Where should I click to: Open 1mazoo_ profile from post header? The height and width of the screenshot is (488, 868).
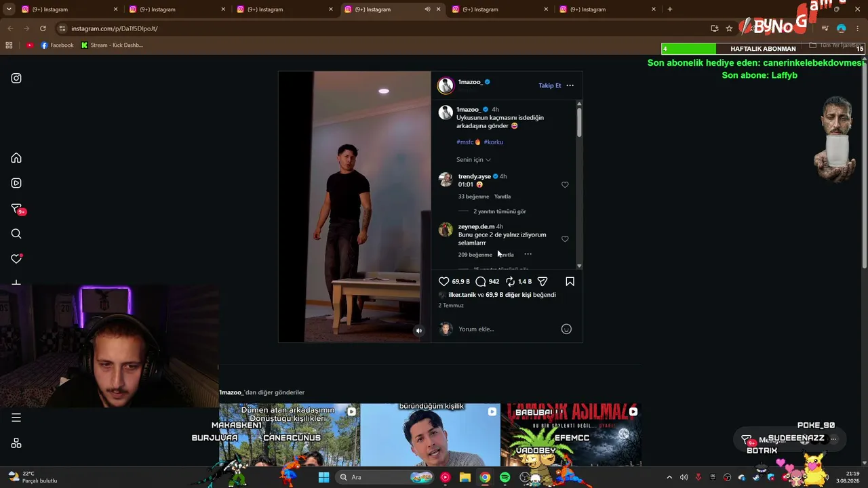tap(470, 82)
